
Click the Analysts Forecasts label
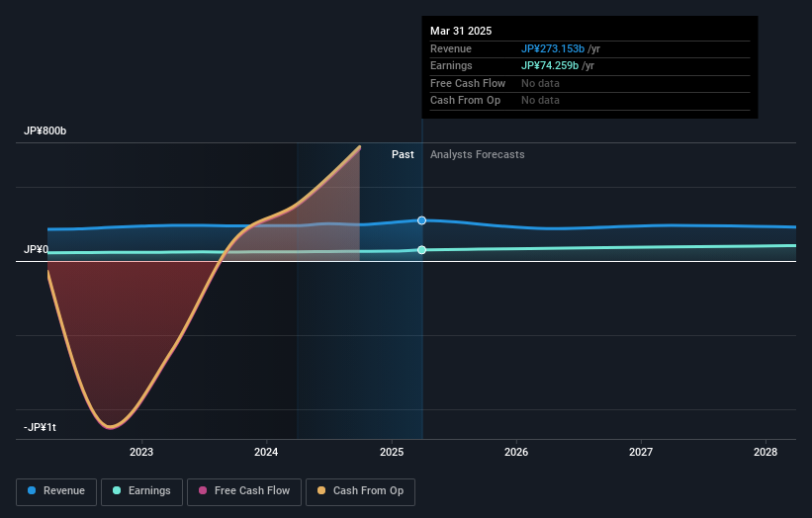tap(478, 154)
